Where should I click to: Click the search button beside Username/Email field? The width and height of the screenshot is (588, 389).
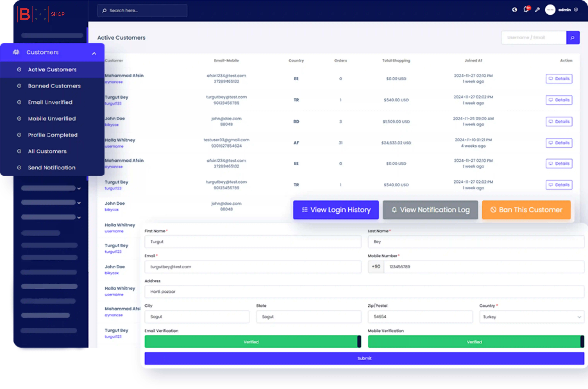pyautogui.click(x=573, y=38)
